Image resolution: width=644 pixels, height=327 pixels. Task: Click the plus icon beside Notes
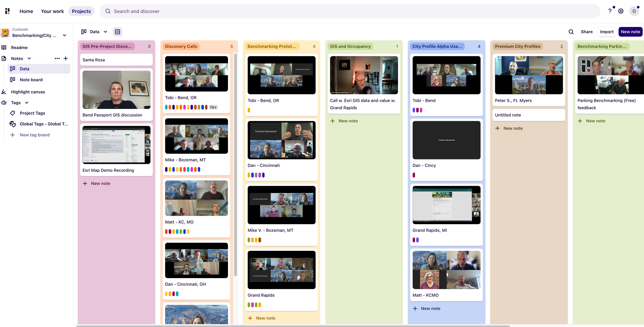(x=66, y=58)
